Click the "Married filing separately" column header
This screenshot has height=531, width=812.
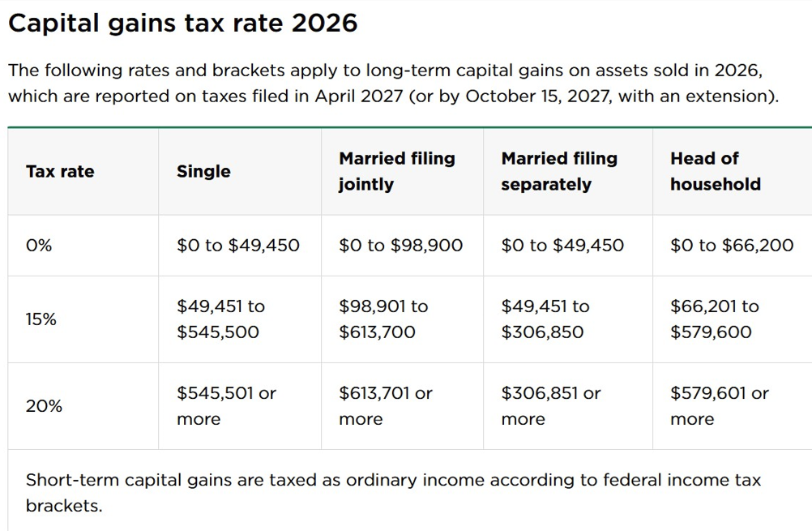pyautogui.click(x=559, y=171)
